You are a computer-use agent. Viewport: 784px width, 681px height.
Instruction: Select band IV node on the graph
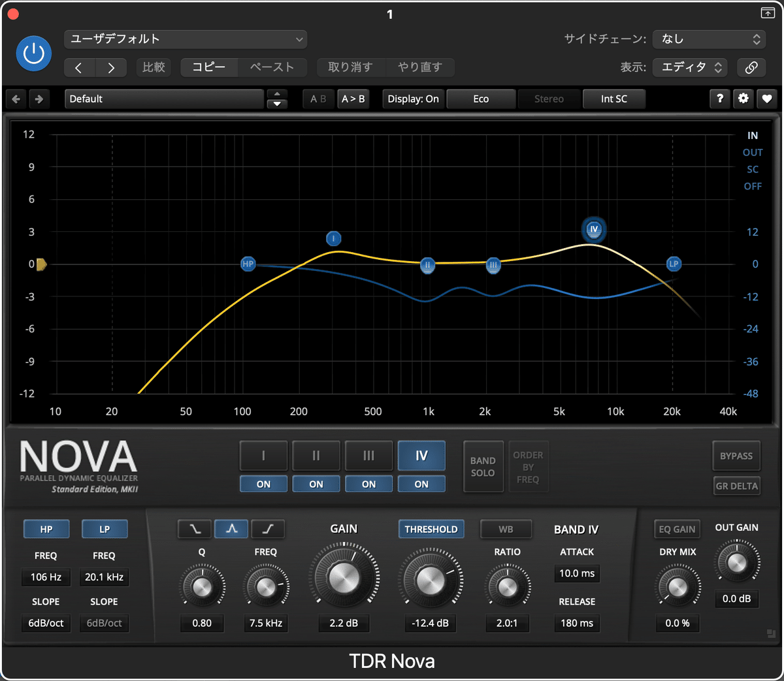pos(594,229)
